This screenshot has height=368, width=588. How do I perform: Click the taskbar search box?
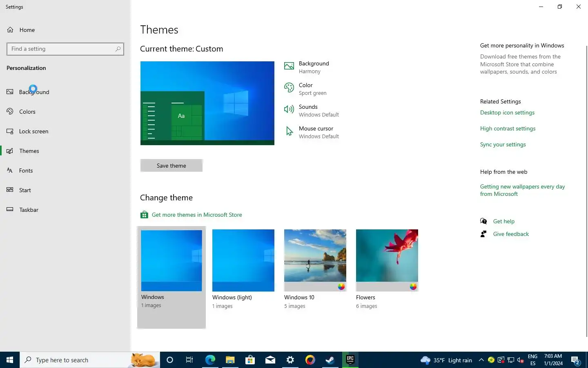[x=90, y=360]
